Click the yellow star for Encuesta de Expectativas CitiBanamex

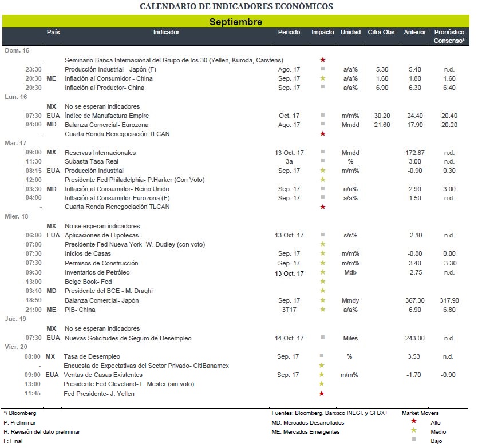322,365
